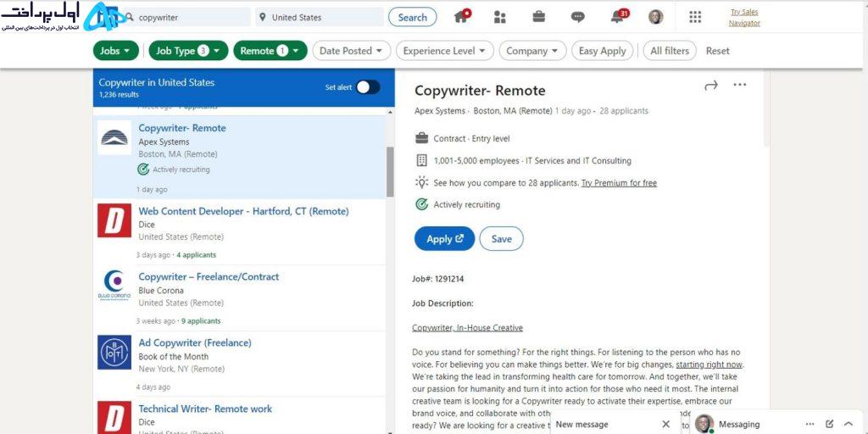This screenshot has width=868, height=434.
Task: Click the Apply button
Action: (444, 238)
